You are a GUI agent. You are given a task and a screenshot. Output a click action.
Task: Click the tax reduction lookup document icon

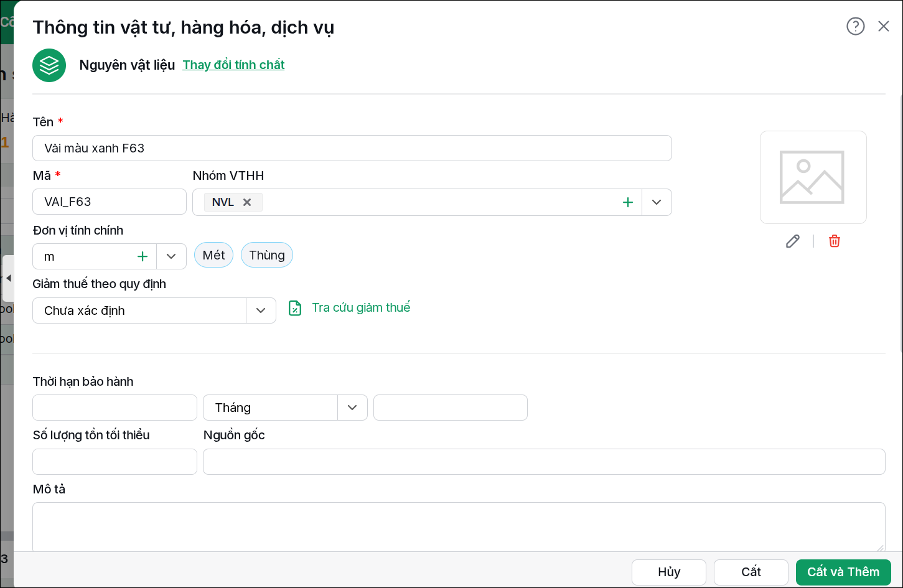295,308
